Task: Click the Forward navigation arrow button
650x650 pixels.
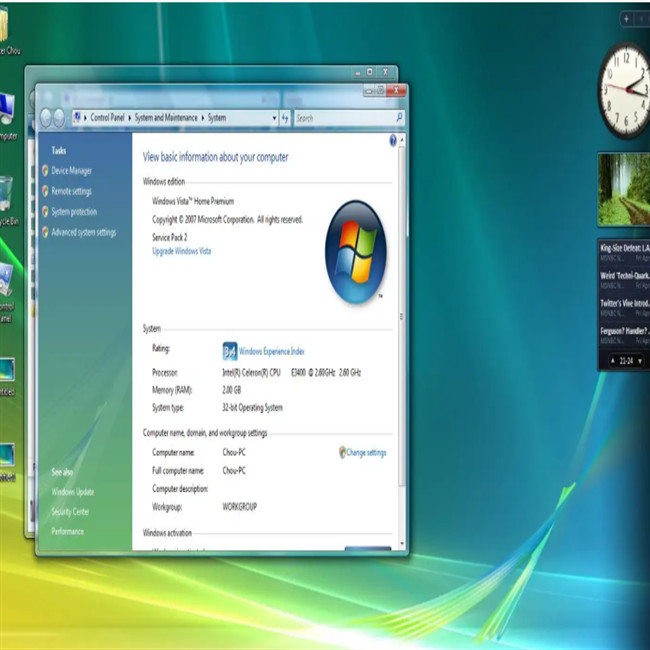Action: (x=58, y=118)
